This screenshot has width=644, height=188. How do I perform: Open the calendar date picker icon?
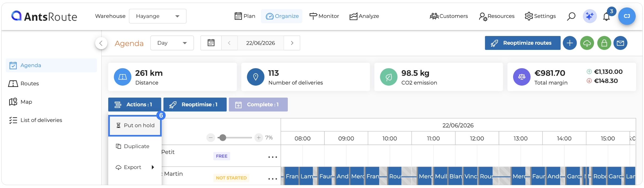tap(211, 43)
